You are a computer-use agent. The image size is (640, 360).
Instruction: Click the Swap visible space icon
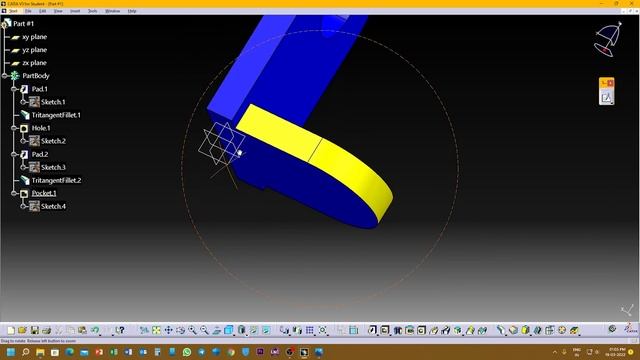pos(266,330)
